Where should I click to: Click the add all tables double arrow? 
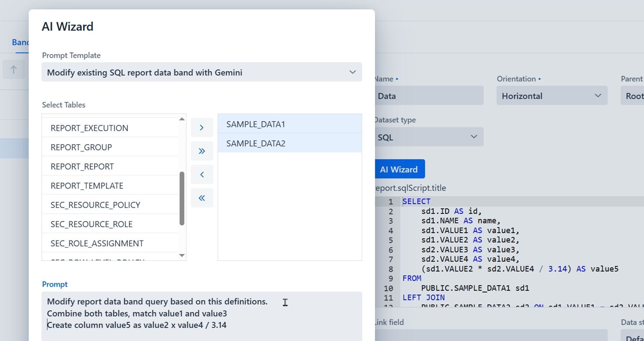point(202,151)
